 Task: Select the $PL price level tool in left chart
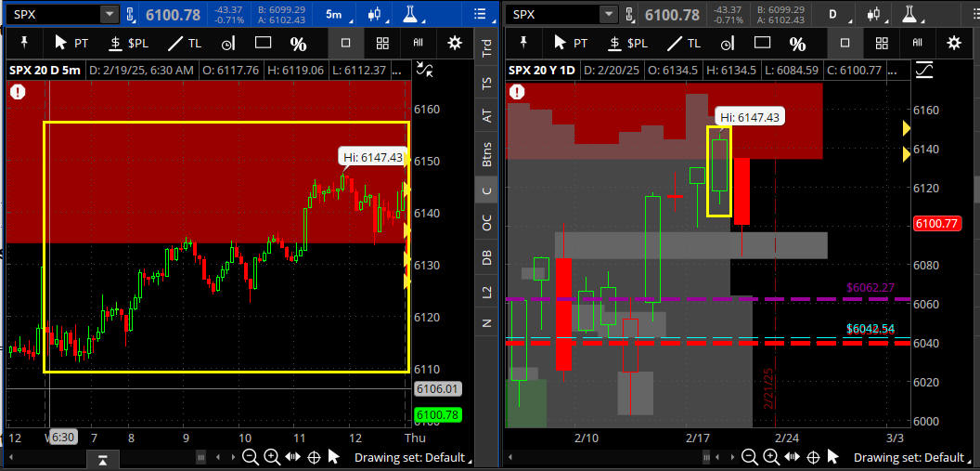click(x=129, y=43)
